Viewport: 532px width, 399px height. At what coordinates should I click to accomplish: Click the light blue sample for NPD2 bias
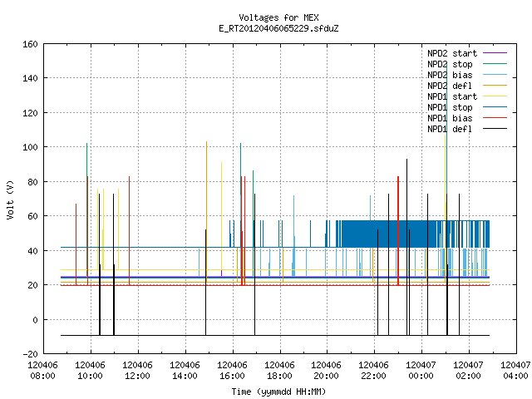[495, 75]
